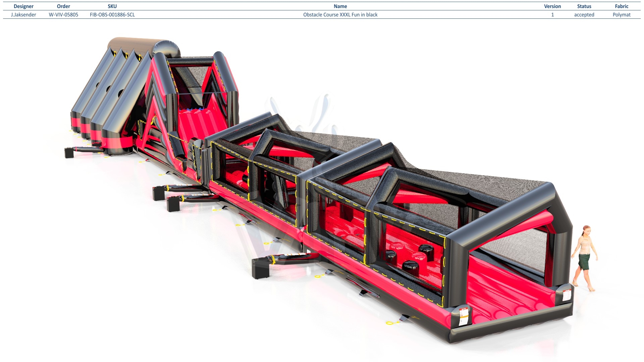
Task: Select order number W-VIV-05805
Action: (x=63, y=15)
